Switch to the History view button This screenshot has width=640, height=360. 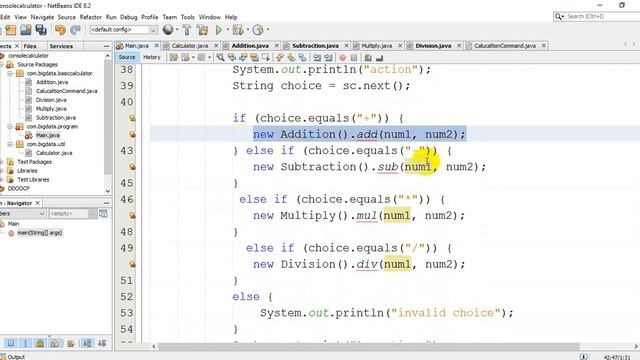click(x=152, y=58)
